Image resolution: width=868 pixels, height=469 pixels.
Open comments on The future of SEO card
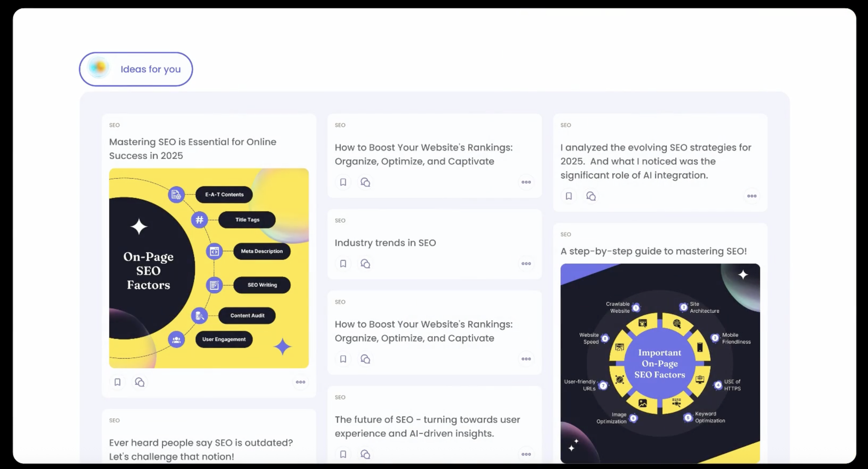point(365,454)
